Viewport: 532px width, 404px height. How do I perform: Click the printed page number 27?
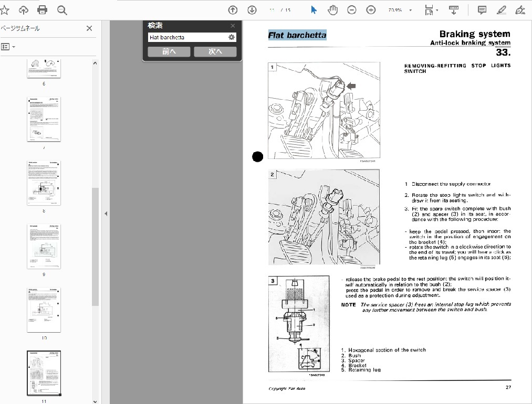click(x=508, y=387)
